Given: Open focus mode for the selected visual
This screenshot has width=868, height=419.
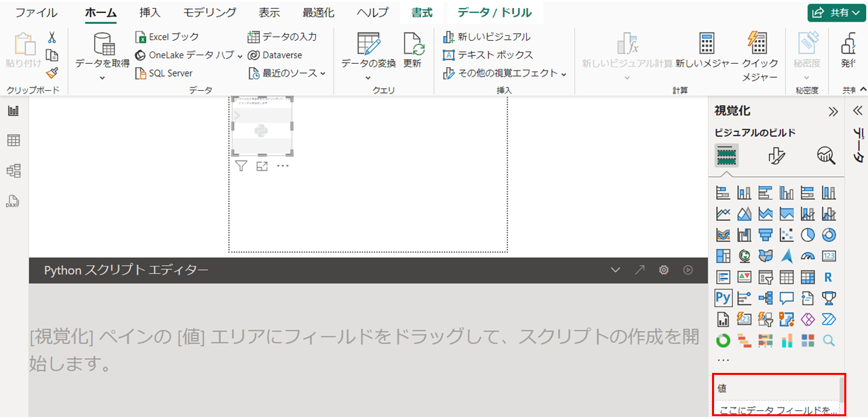Looking at the screenshot, I should [x=262, y=166].
